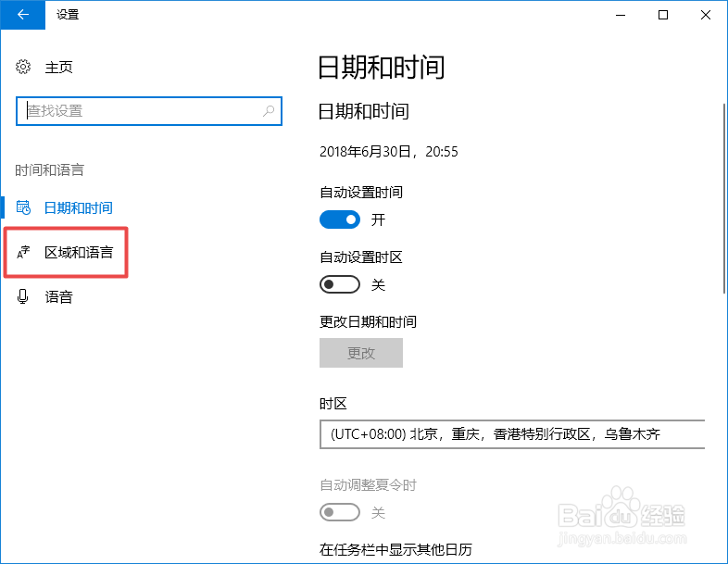Click the Region and language A字 icon
728x564 pixels.
23,252
